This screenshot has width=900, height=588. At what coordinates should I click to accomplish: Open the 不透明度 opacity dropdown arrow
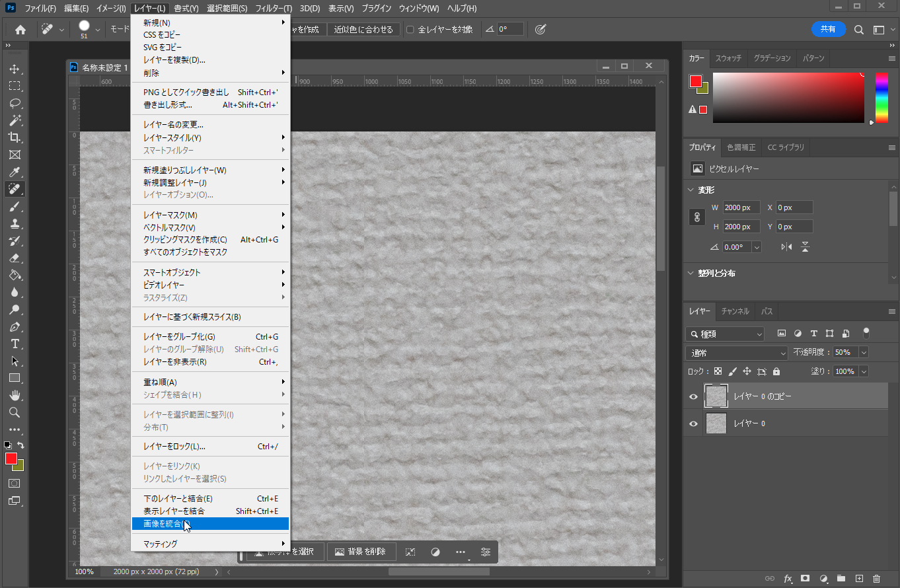pos(863,353)
